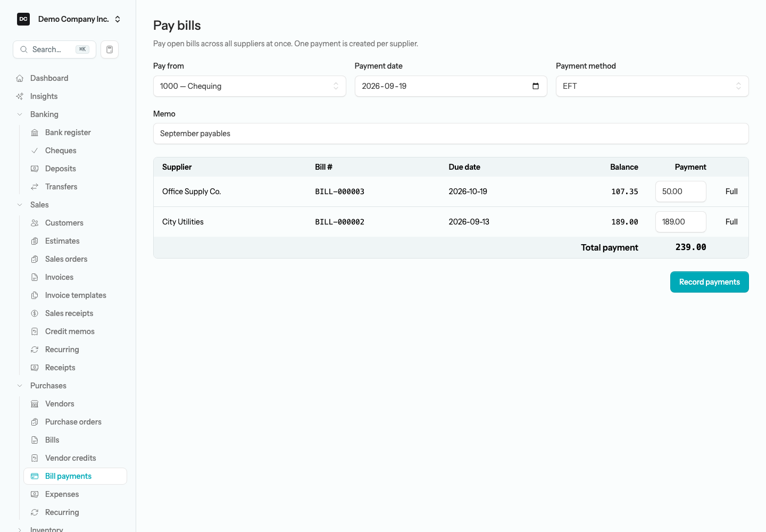Image resolution: width=766 pixels, height=532 pixels.
Task: Click the calculator icon beside the search box
Action: pos(110,49)
